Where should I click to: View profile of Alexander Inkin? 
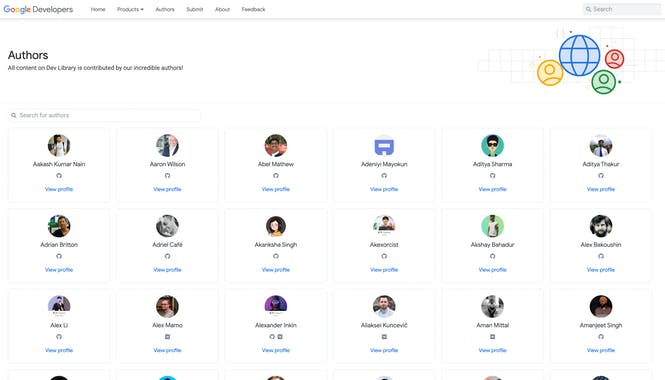point(276,350)
